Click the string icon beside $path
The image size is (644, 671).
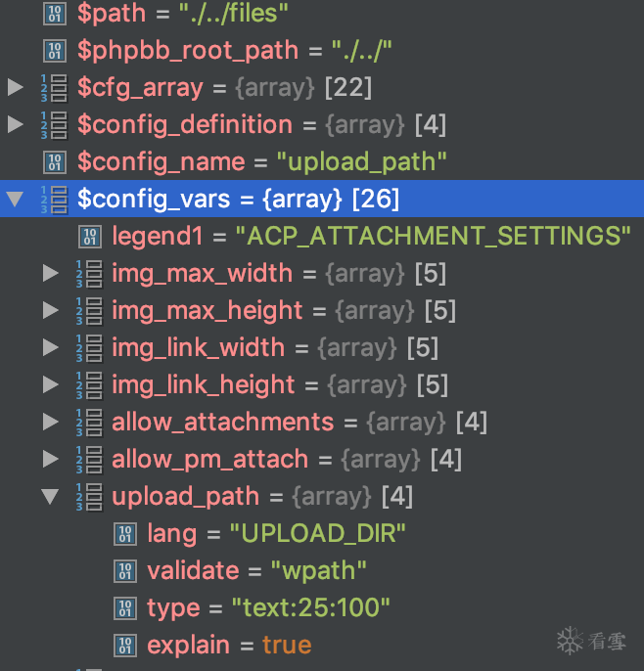point(55,14)
